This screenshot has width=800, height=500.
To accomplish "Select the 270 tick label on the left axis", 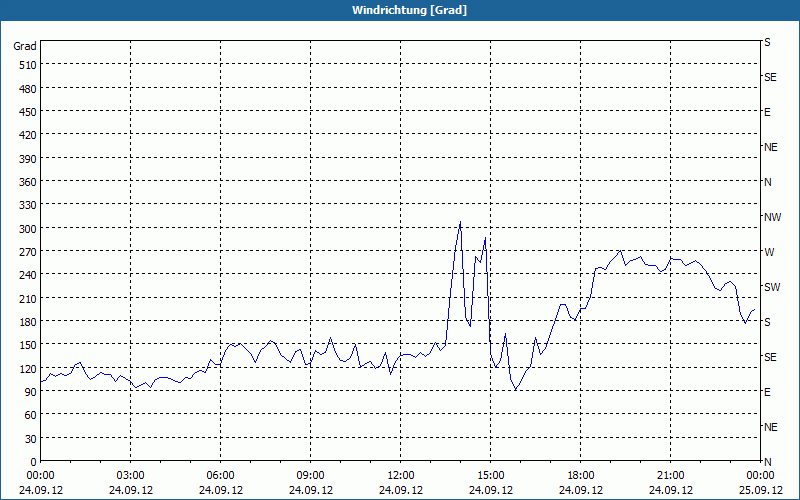I will click(26, 252).
